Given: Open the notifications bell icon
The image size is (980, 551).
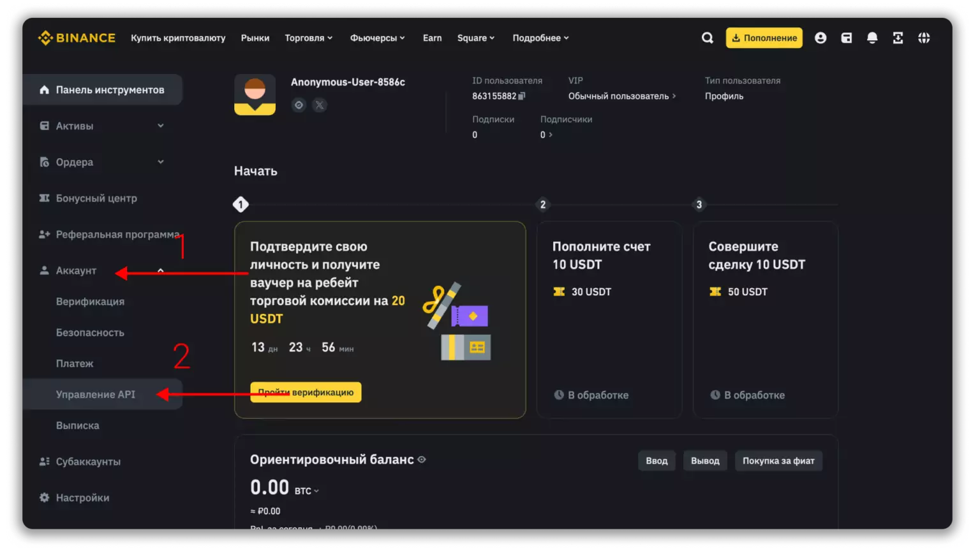Looking at the screenshot, I should click(872, 38).
